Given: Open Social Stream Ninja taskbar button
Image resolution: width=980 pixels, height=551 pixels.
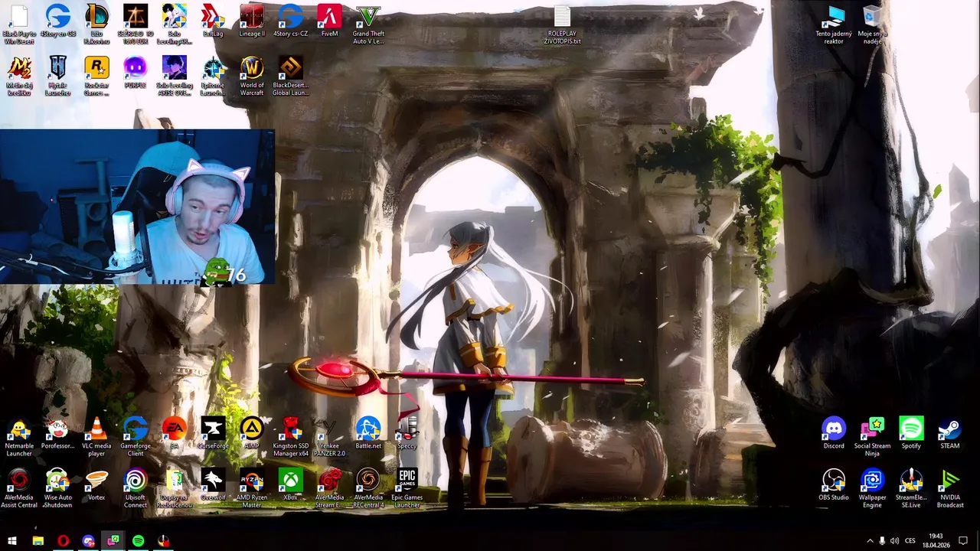Looking at the screenshot, I should 113,541.
